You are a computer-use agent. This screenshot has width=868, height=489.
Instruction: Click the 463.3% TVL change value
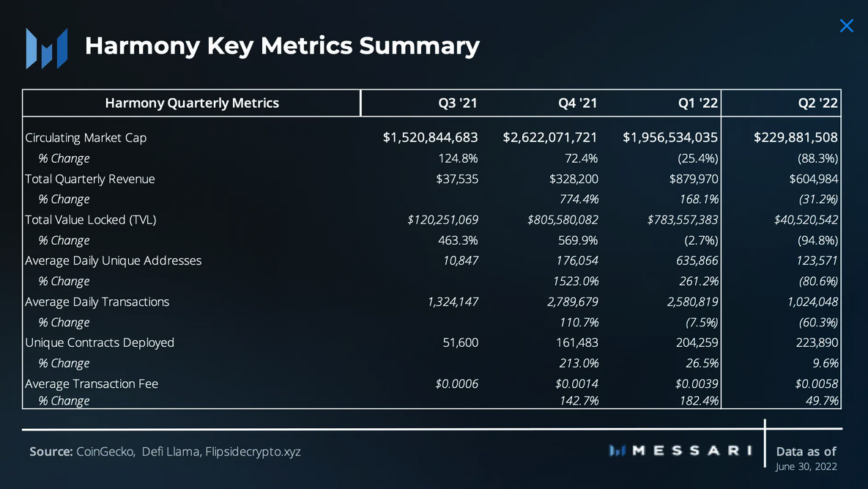[x=458, y=240]
